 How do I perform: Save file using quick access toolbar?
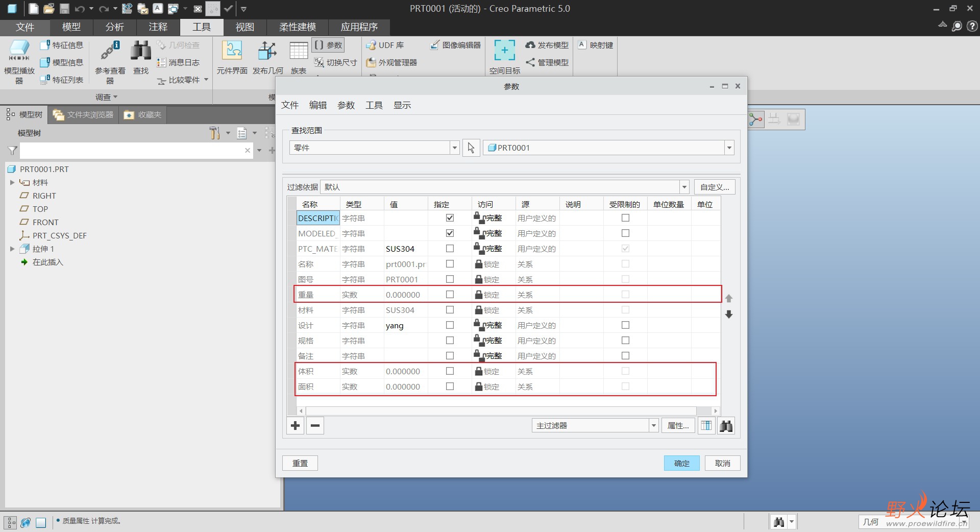(x=64, y=9)
